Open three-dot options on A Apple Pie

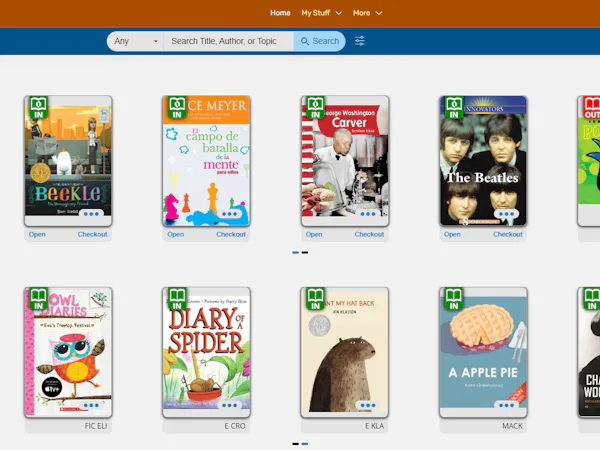click(506, 405)
